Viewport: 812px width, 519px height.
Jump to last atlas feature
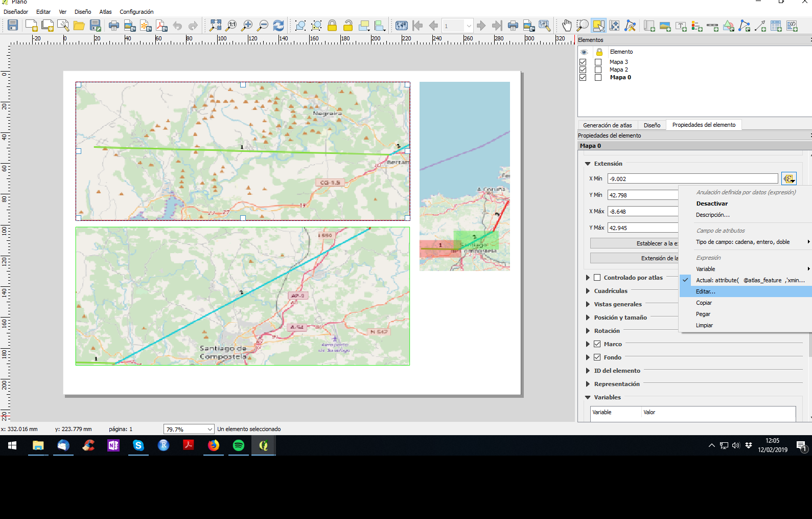point(497,26)
